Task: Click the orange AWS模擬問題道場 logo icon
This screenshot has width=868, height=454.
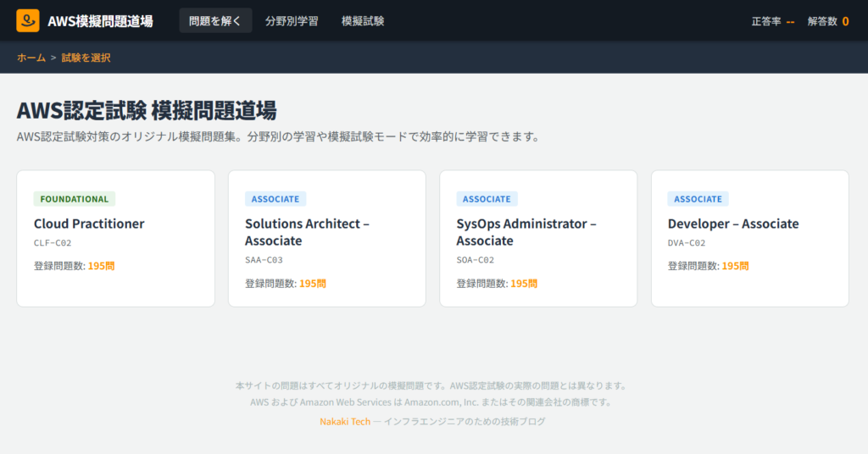Action: click(28, 20)
